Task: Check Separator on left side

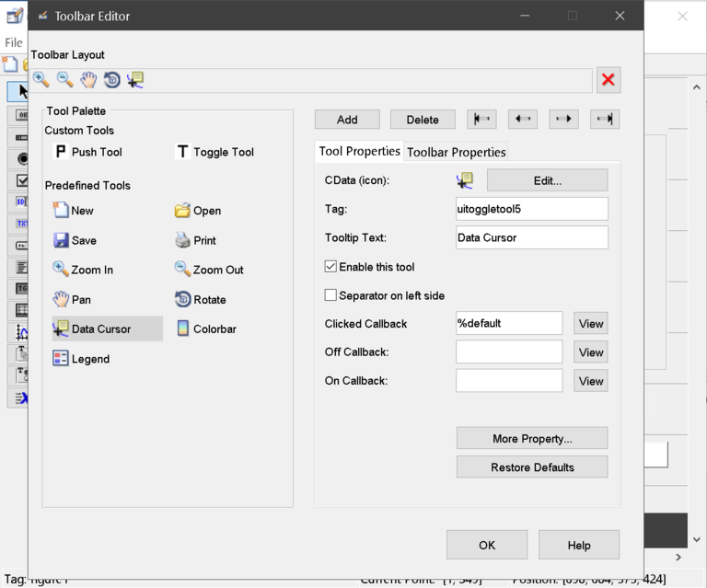Action: pyautogui.click(x=330, y=295)
